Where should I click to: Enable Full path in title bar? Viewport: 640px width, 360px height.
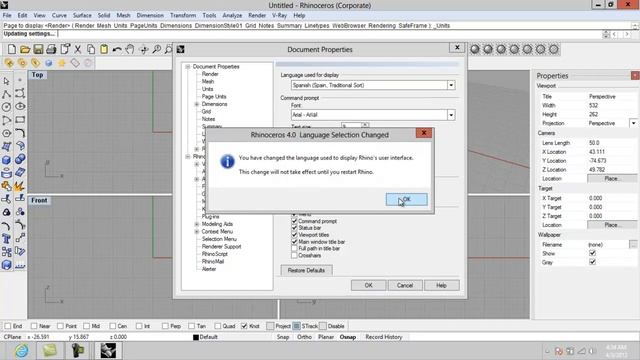click(294, 248)
